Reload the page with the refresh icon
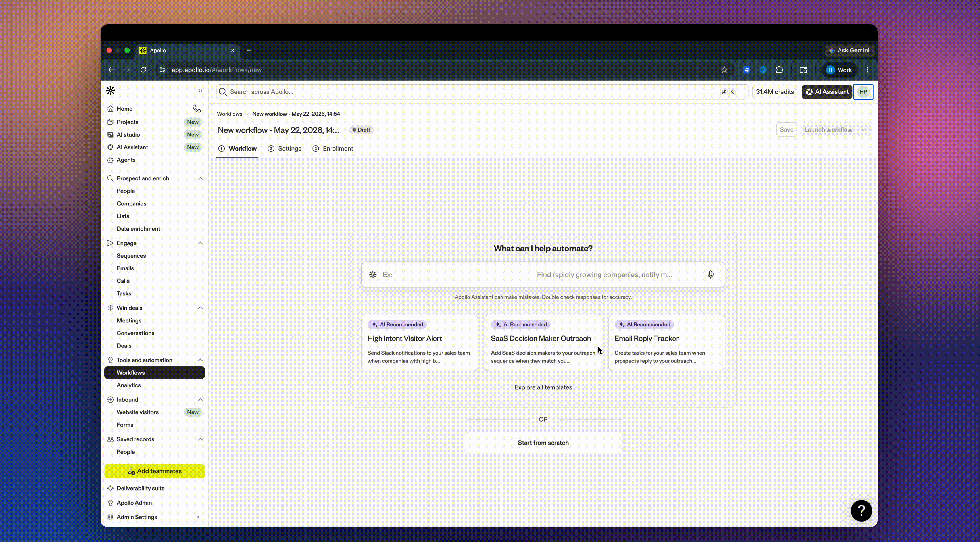 (x=143, y=70)
